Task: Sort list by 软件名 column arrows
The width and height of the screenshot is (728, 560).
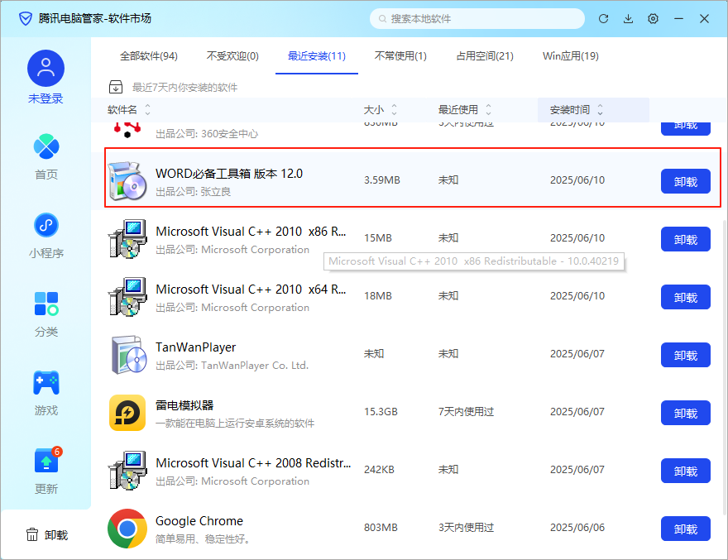Action: pyautogui.click(x=147, y=109)
